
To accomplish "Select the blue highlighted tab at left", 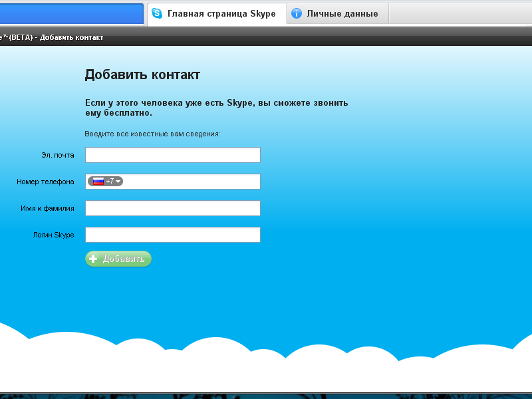I will point(72,13).
